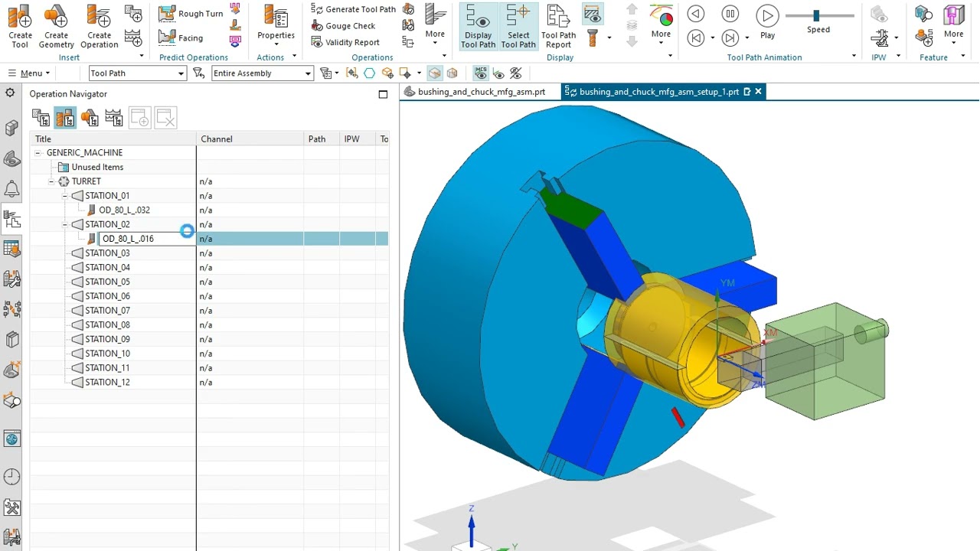Image resolution: width=980 pixels, height=551 pixels.
Task: Launch the Create Operation command
Action: (x=99, y=27)
